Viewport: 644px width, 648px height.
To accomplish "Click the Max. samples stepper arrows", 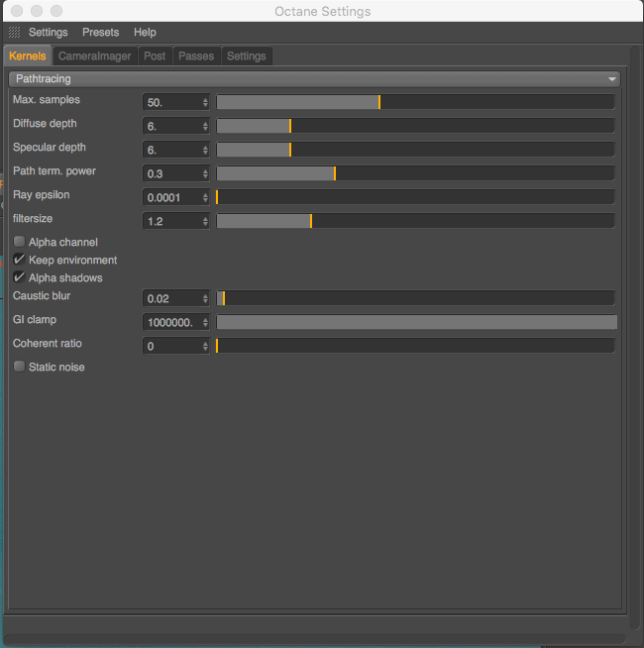I will pyautogui.click(x=205, y=102).
